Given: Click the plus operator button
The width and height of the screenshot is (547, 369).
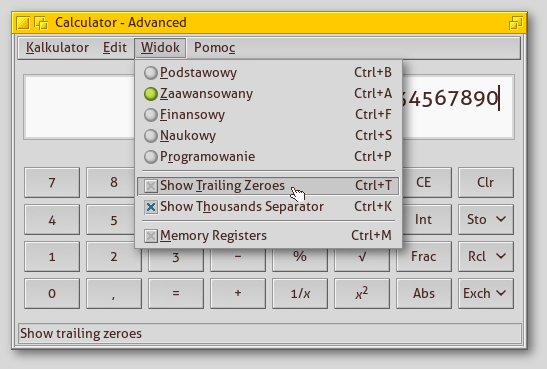Looking at the screenshot, I should click(x=238, y=294).
